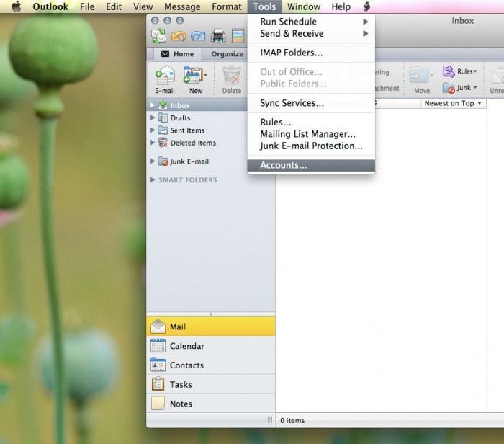This screenshot has height=444, width=504.
Task: Click the Redo arrow icon
Action: tap(198, 35)
